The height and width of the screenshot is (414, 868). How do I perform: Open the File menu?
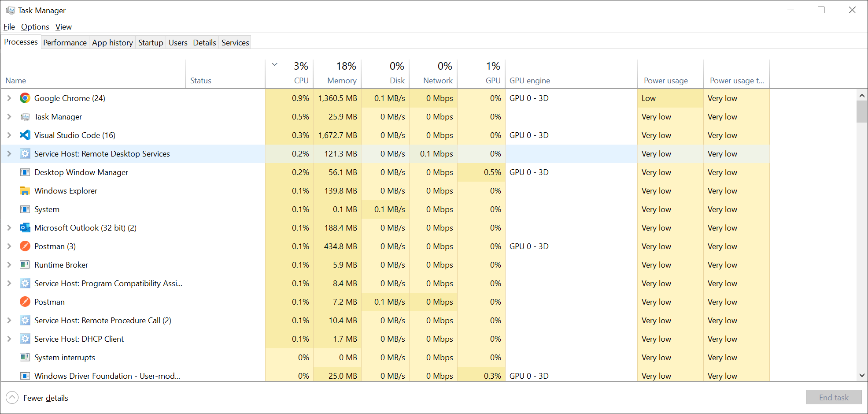tap(9, 27)
